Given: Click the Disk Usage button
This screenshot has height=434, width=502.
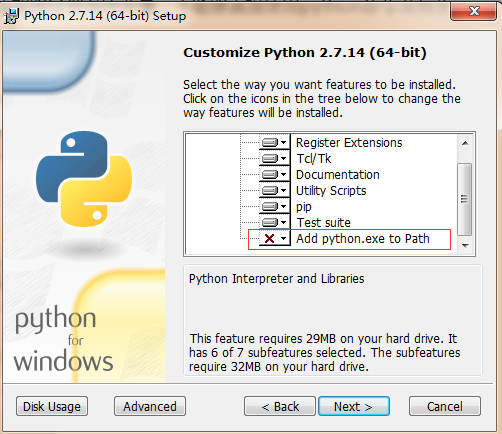Looking at the screenshot, I should pyautogui.click(x=52, y=406).
